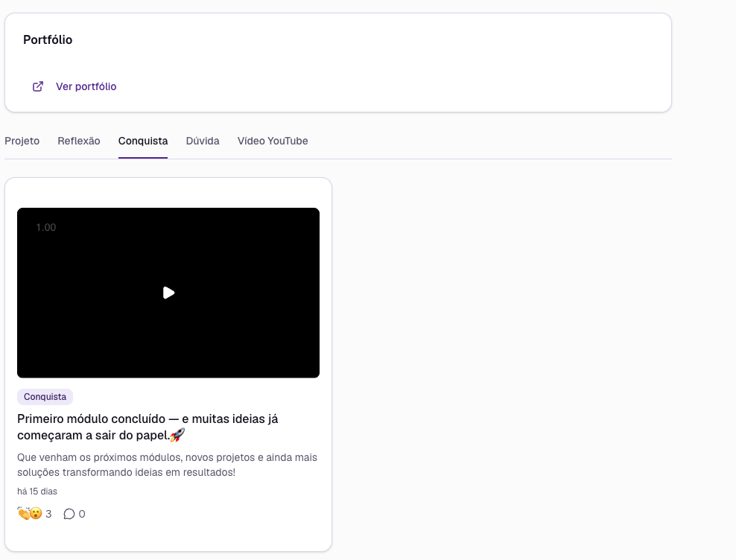Switch to the Projeto tab

(22, 141)
